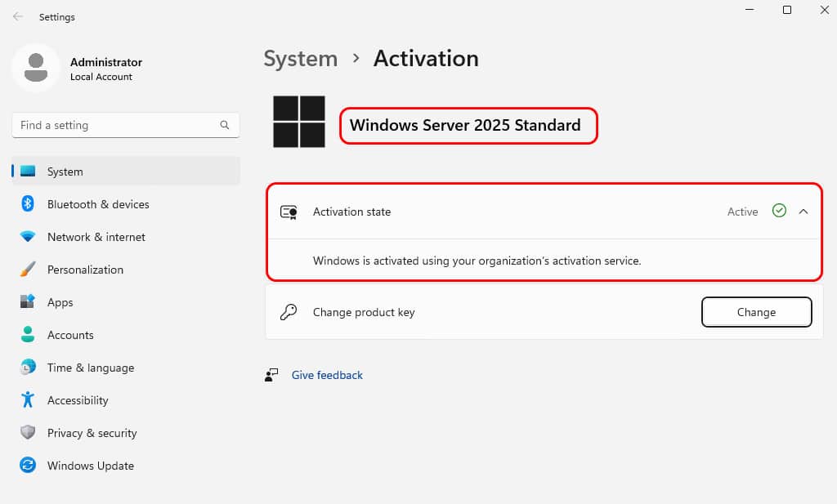This screenshot has width=837, height=504.
Task: Click the Local Account label
Action: tap(101, 77)
